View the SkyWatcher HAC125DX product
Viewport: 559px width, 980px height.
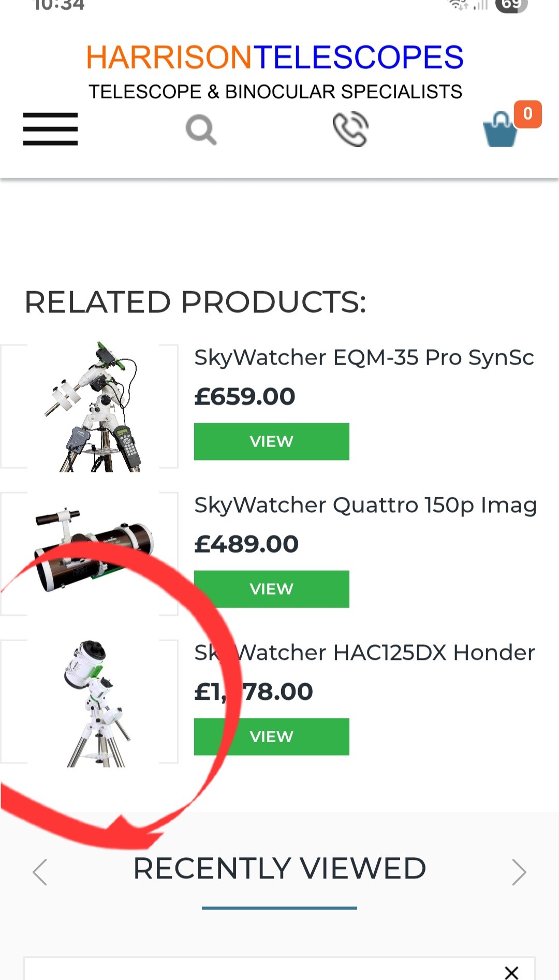click(x=272, y=737)
